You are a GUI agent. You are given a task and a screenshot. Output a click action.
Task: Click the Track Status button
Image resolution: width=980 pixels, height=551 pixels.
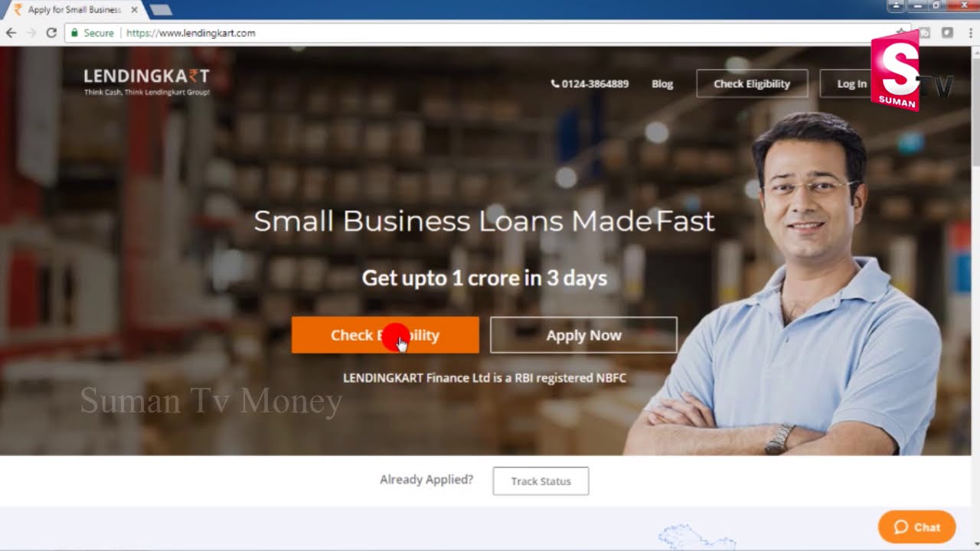coord(541,481)
